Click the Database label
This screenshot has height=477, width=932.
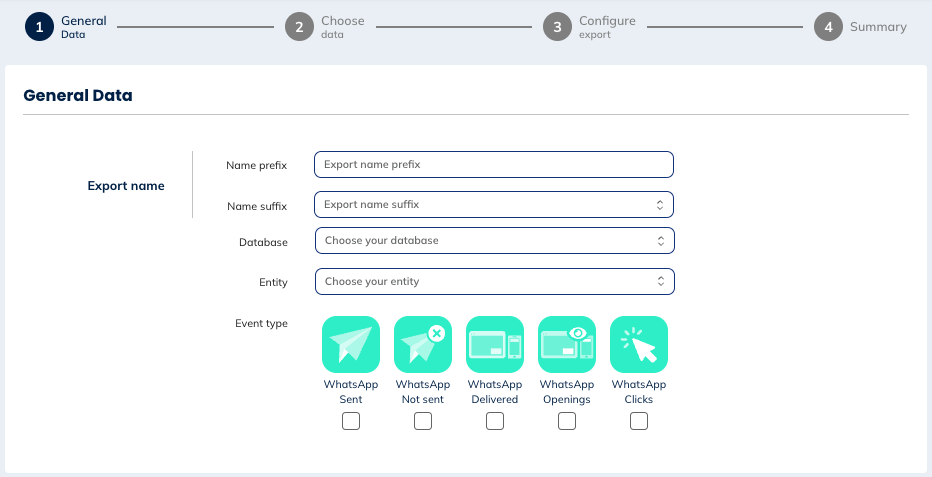[x=263, y=242]
